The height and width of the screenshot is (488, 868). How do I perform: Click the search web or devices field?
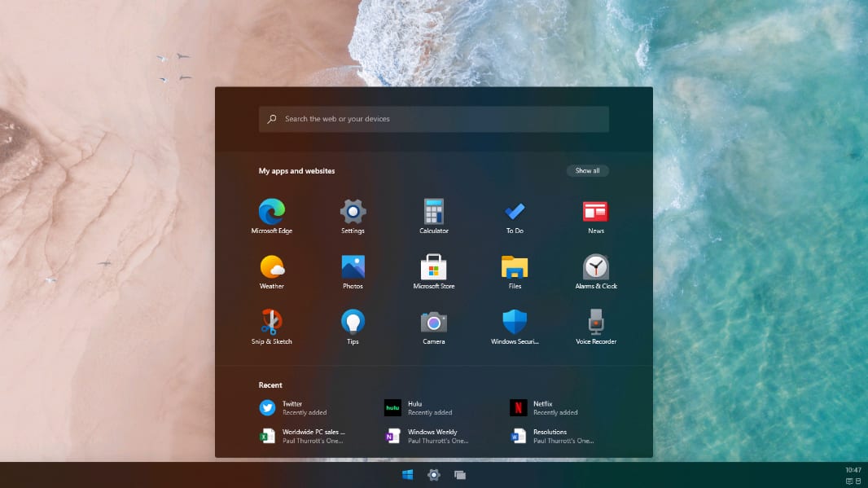(433, 119)
